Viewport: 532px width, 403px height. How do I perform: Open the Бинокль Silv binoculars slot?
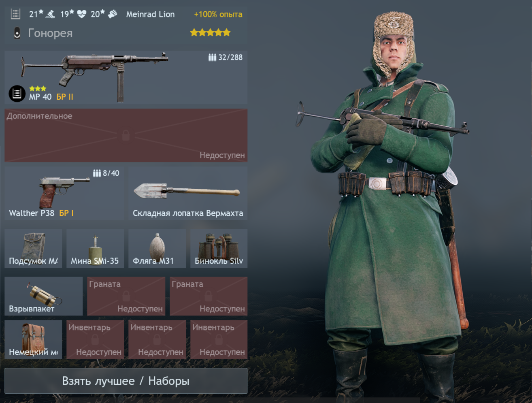219,248
